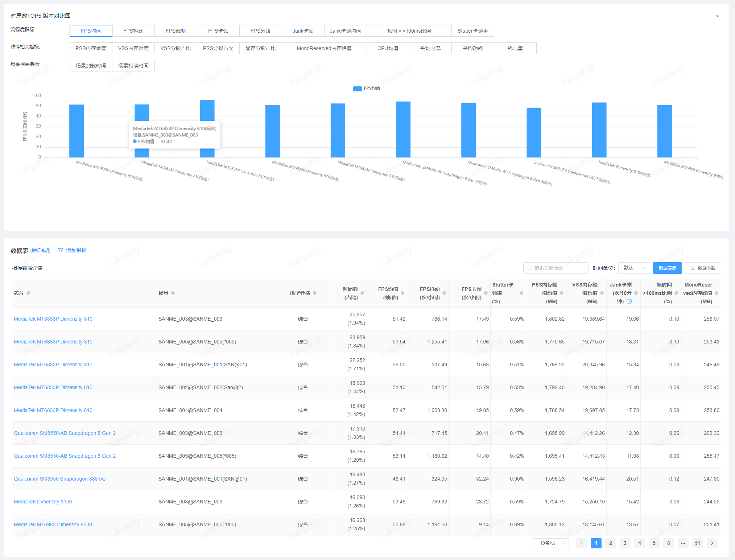The image size is (735, 560).
Task: Click the info icon in the Jank卡顿 header
Action: 629,301
